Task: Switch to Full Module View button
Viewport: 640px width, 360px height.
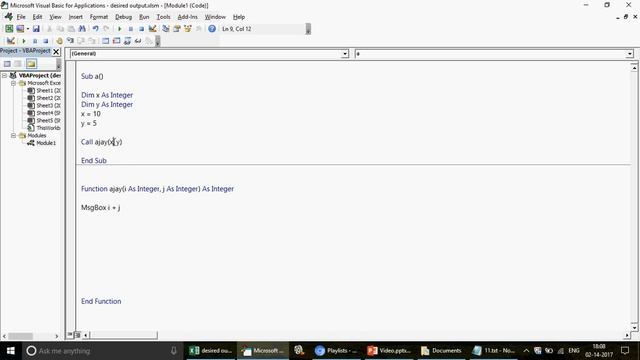Action: [77, 335]
